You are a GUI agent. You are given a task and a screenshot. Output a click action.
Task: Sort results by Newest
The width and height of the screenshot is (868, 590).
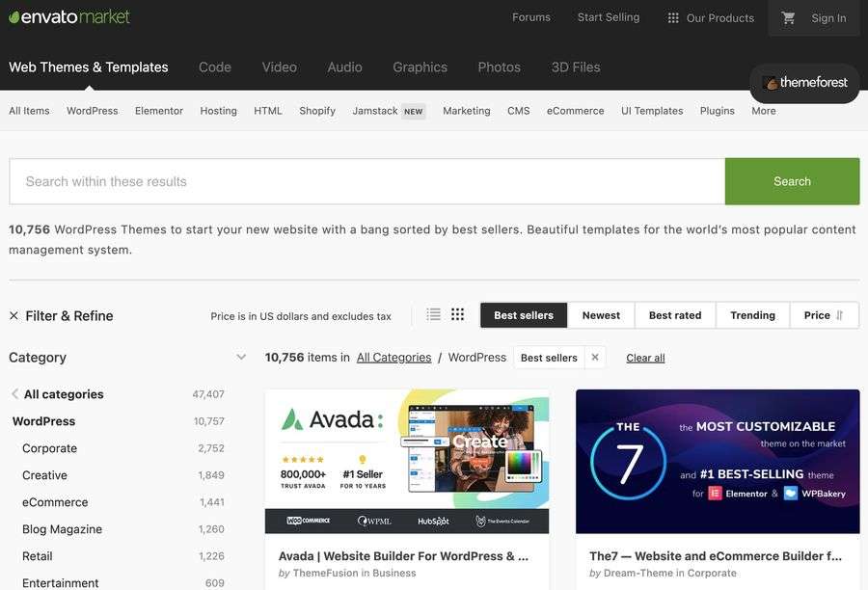click(x=601, y=315)
